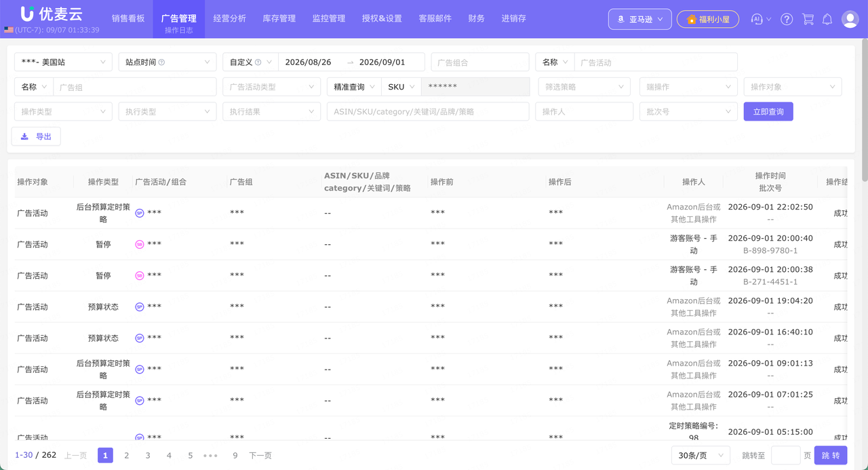This screenshot has height=470, width=868.
Task: Expand the 自定义 date range type dropdown
Action: point(250,62)
